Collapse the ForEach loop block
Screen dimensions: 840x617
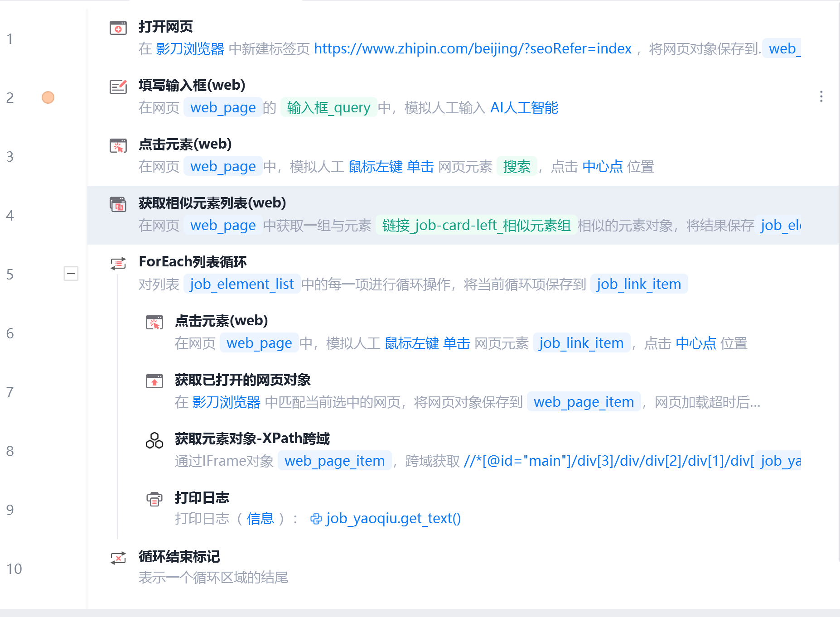point(71,273)
